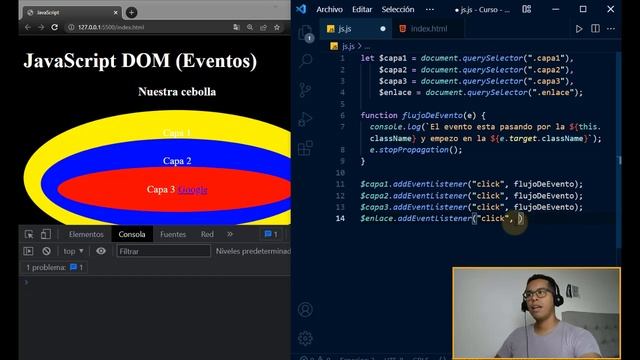640x360 pixels.
Task: Focus the console Filtrar field
Action: [x=163, y=251]
